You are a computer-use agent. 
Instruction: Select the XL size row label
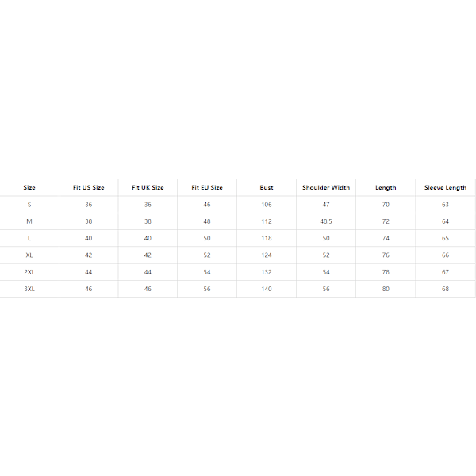coord(29,255)
